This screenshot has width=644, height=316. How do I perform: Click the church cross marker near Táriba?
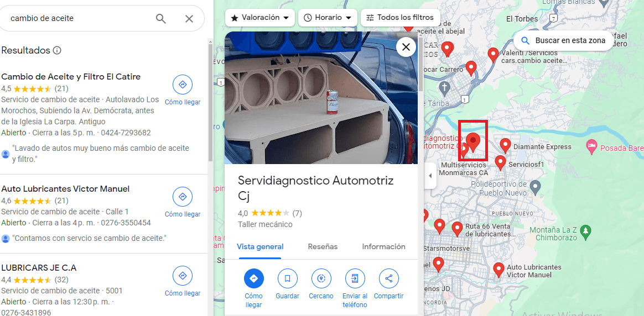tap(444, 87)
